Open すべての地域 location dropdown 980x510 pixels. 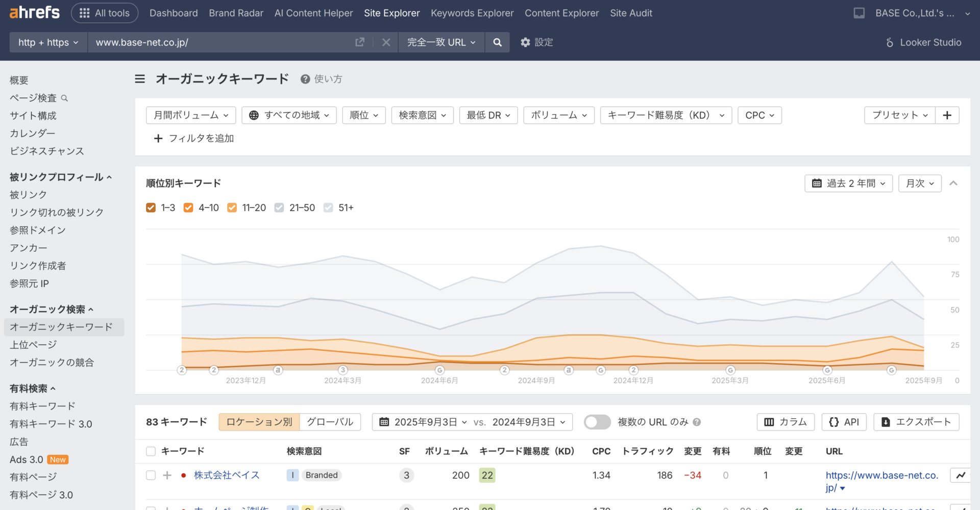point(289,115)
